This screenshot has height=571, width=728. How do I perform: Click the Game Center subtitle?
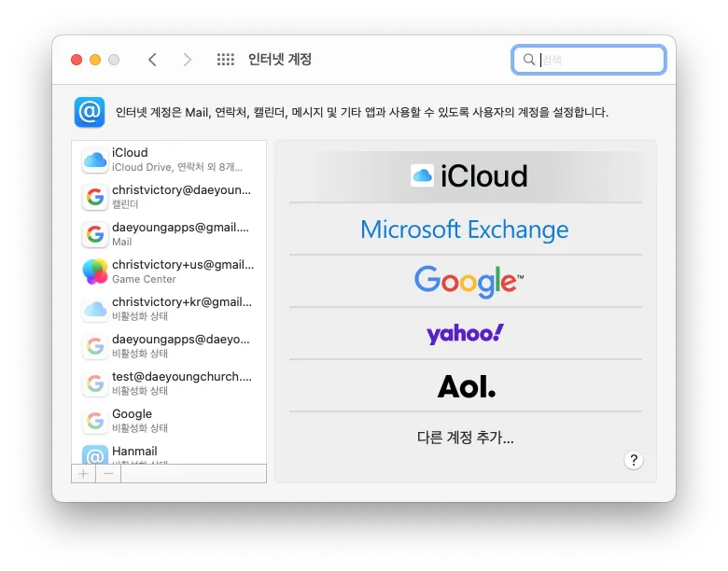(144, 279)
